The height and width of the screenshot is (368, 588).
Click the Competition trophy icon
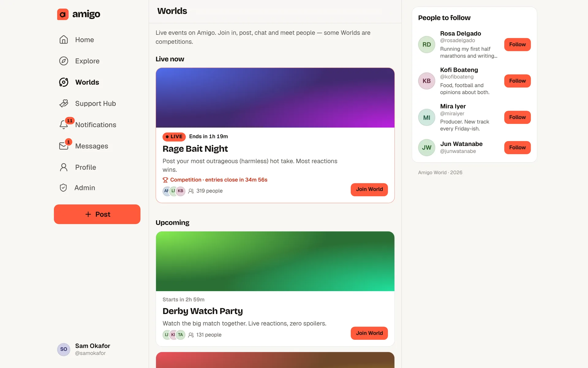(x=165, y=180)
